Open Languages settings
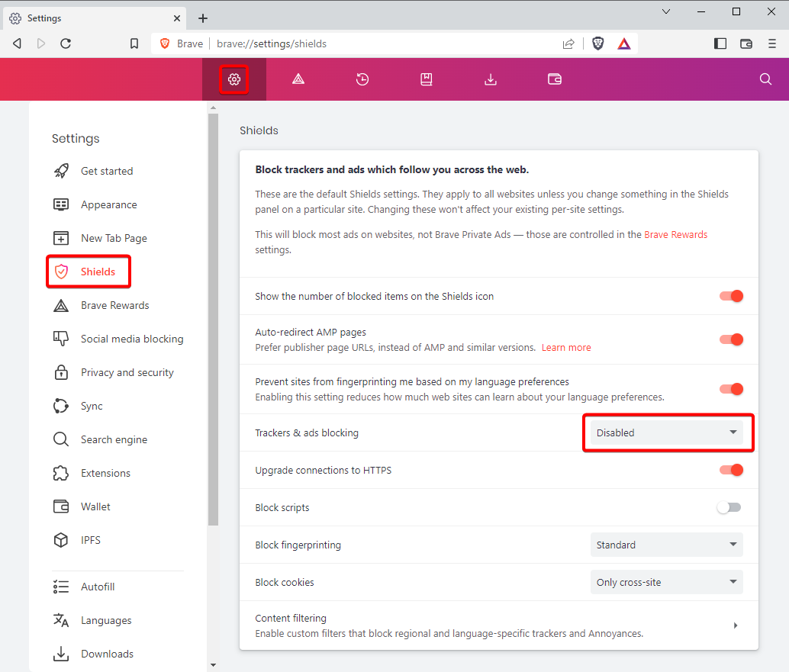The image size is (789, 672). tap(105, 621)
